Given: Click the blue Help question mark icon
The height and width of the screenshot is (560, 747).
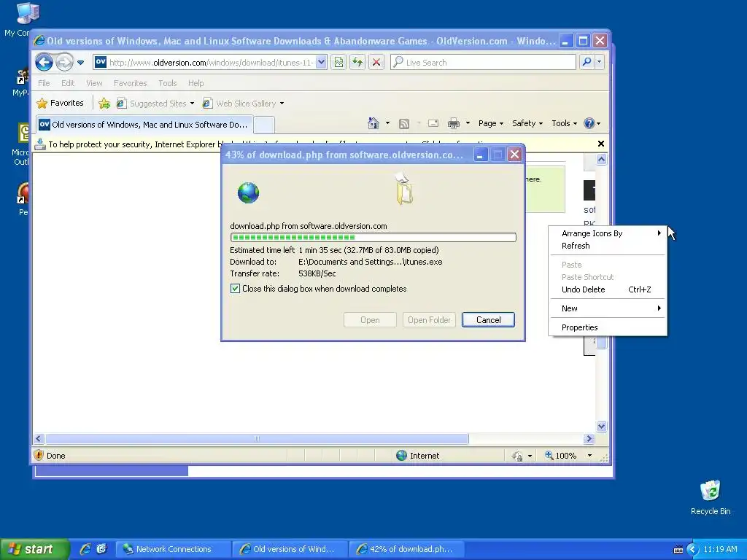Looking at the screenshot, I should tap(589, 123).
